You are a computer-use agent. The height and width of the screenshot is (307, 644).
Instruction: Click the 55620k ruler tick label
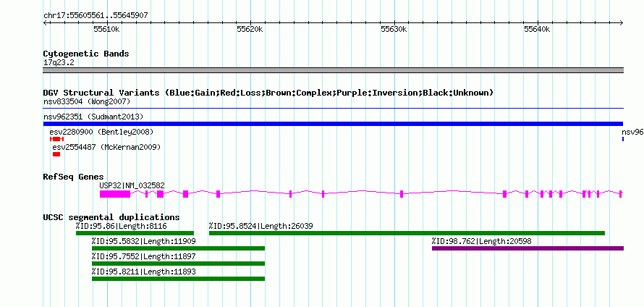250,30
